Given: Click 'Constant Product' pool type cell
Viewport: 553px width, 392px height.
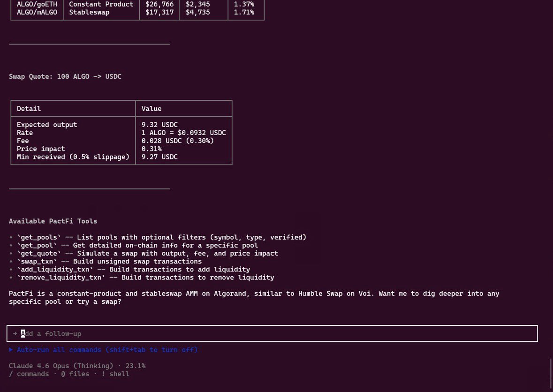Looking at the screenshot, I should pyautogui.click(x=101, y=4).
